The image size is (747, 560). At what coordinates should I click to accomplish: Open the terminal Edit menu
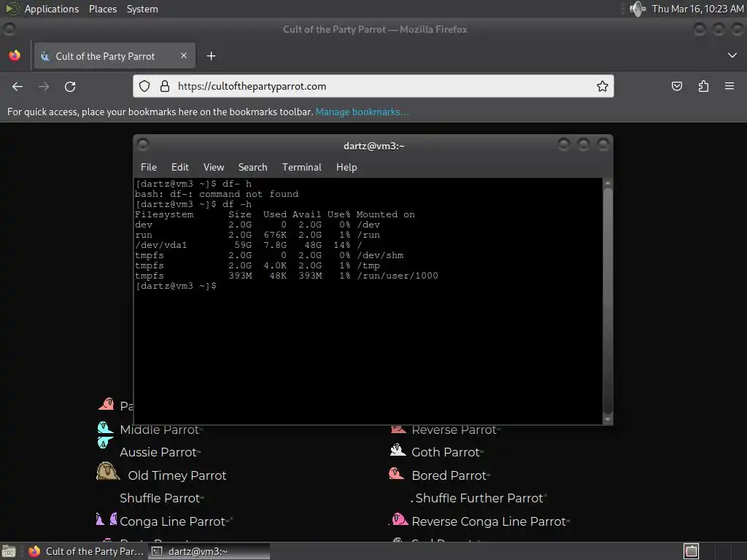(x=180, y=167)
